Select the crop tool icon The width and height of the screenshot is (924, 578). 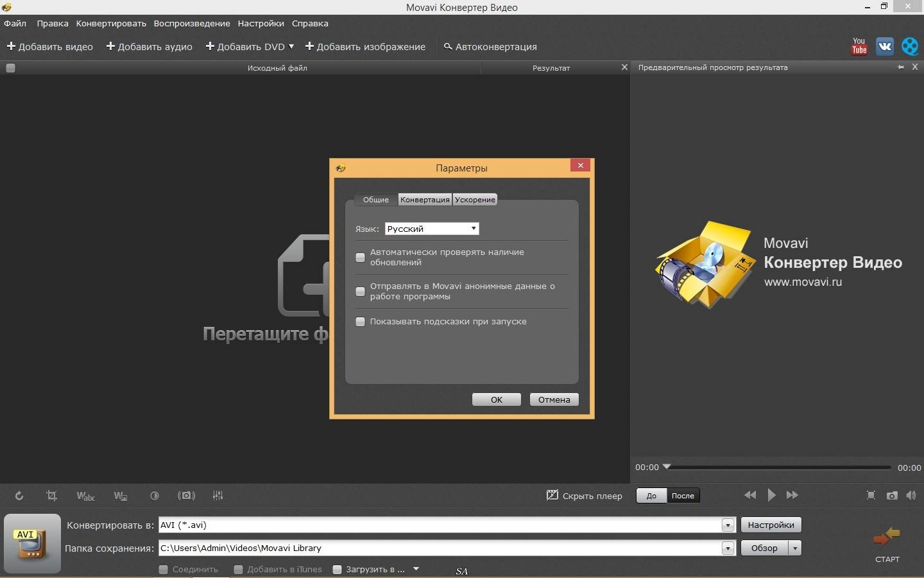[51, 496]
